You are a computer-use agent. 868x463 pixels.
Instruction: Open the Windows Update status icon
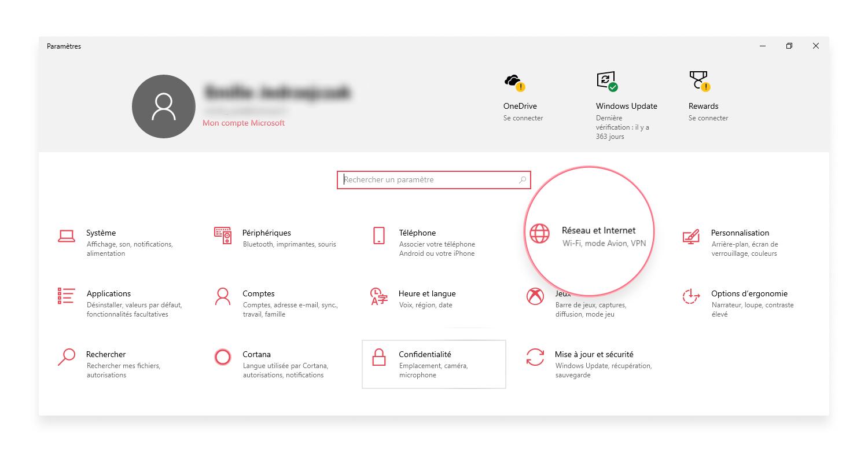click(607, 82)
